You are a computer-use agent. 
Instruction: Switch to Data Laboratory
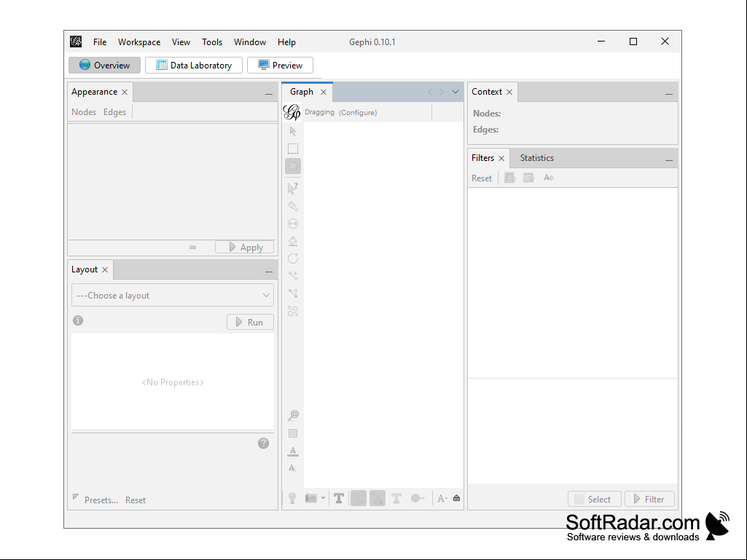click(194, 66)
